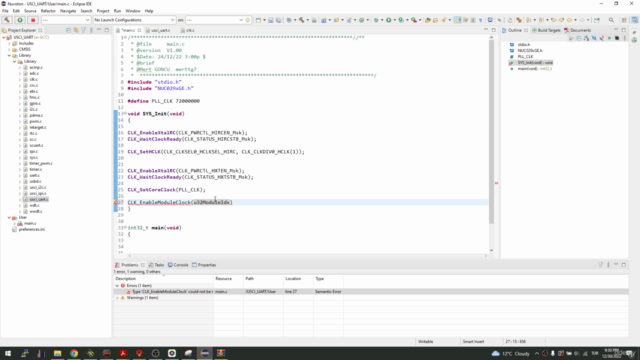Click the Save icon in the toolbar
Image resolution: width=640 pixels, height=360 pixels.
click(271, 20)
